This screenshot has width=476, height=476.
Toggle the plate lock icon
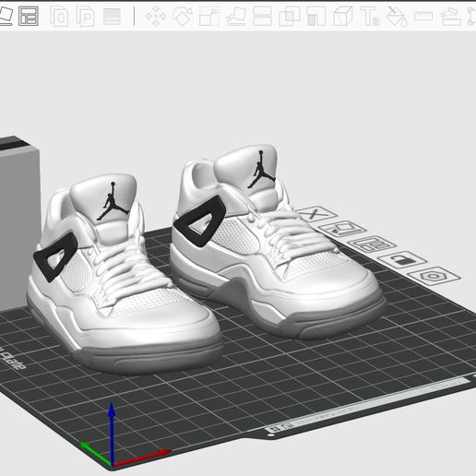pos(402,260)
